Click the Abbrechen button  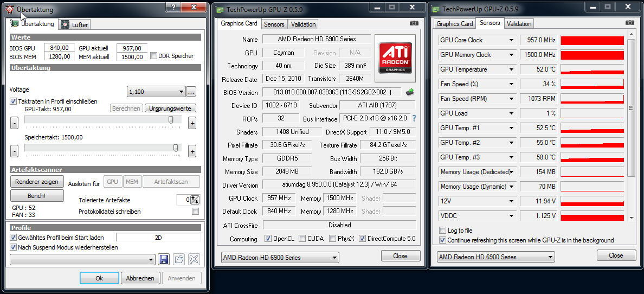(140, 278)
